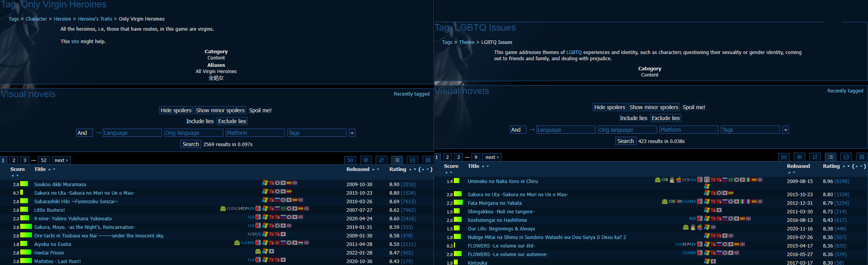Select Show minor spoilers in LGBTQ Issues pane

click(x=654, y=107)
